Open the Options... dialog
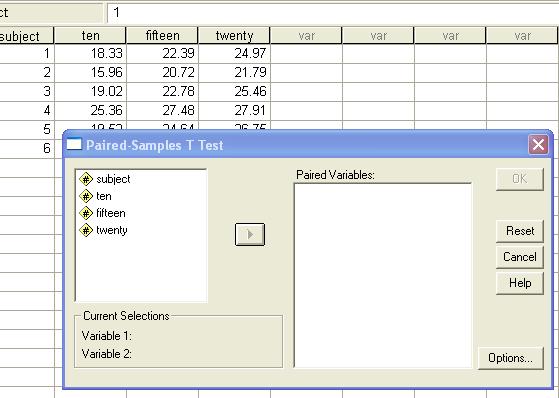This screenshot has height=398, width=559. coord(511,358)
